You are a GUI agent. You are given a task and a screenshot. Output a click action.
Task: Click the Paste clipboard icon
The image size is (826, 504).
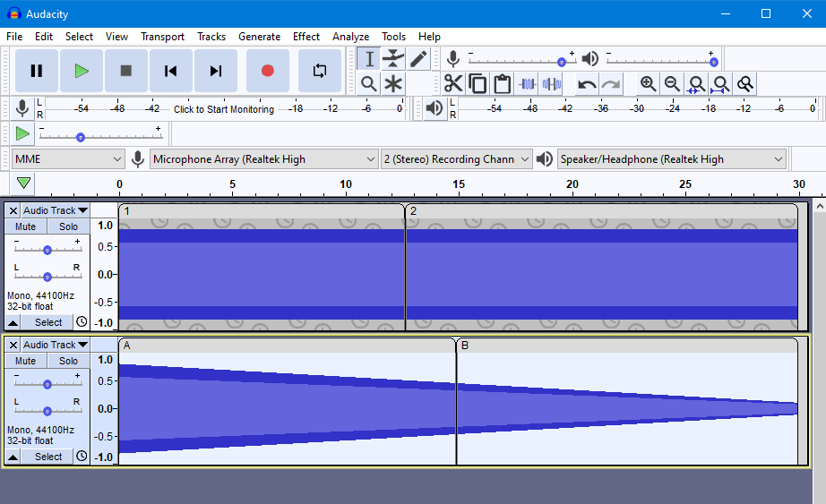pyautogui.click(x=502, y=84)
